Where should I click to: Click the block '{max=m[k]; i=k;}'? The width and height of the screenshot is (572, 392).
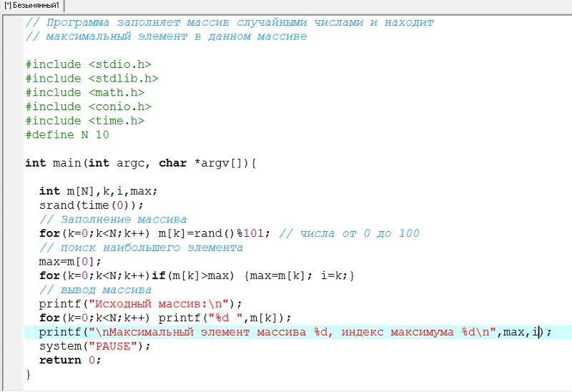tap(299, 275)
